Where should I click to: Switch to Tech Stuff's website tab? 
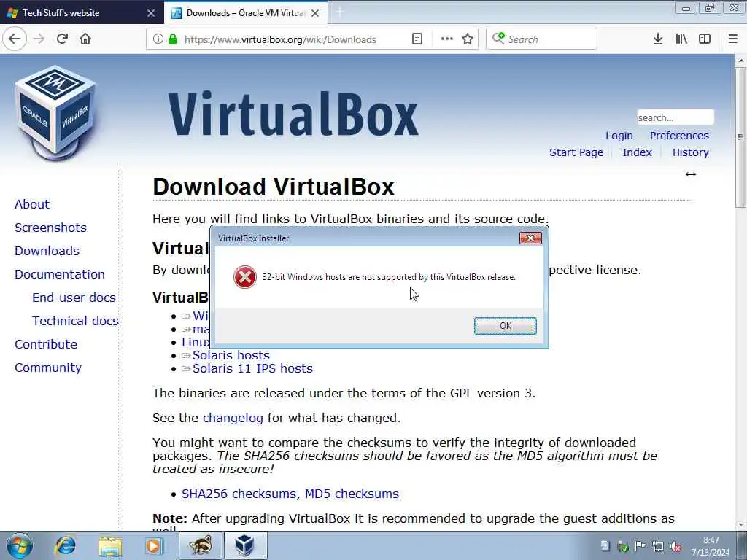[x=82, y=13]
